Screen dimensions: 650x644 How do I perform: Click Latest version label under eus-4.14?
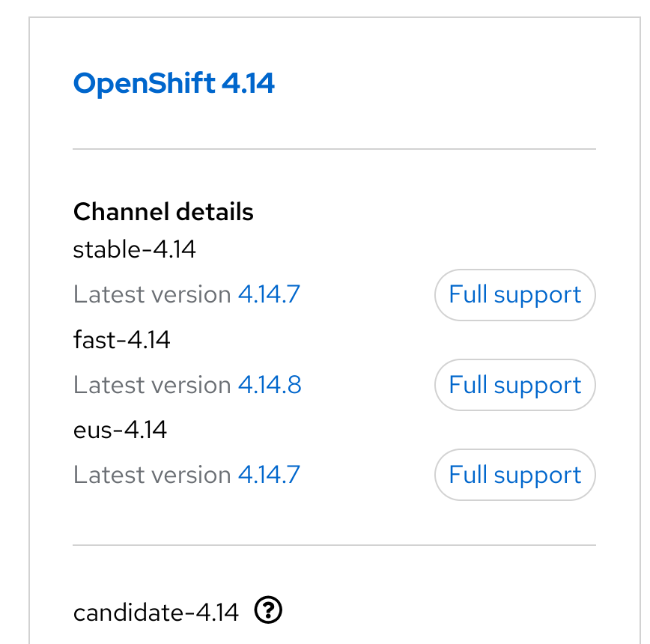click(x=152, y=475)
